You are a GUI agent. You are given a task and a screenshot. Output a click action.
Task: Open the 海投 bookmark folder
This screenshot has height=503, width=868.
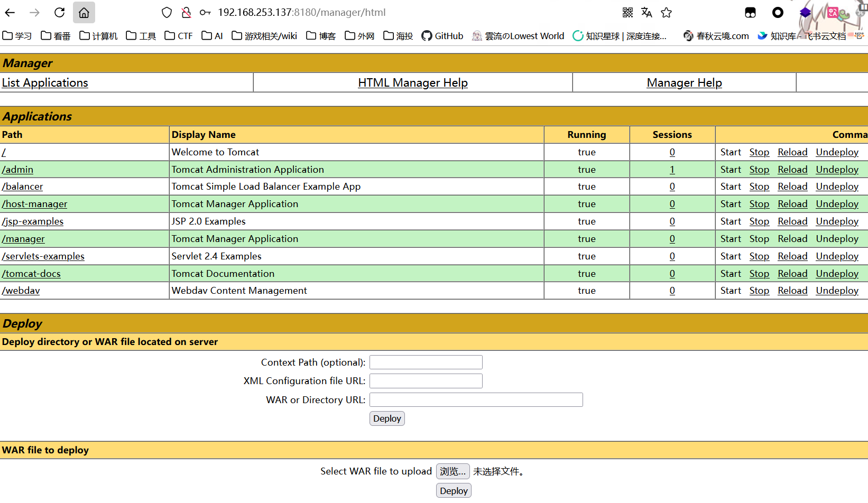coord(398,36)
